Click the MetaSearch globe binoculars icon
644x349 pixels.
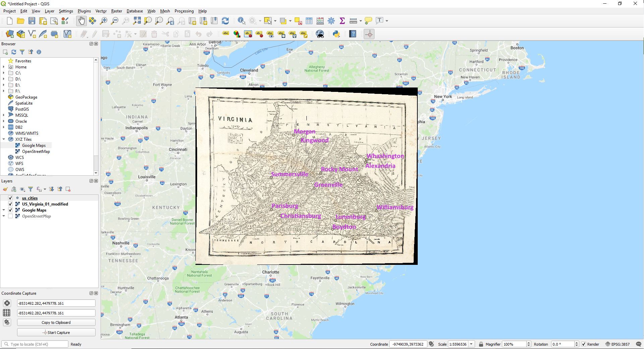[320, 34]
